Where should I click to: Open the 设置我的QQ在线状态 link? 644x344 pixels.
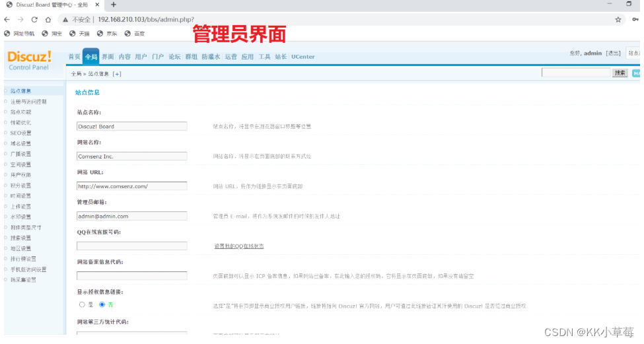239,246
